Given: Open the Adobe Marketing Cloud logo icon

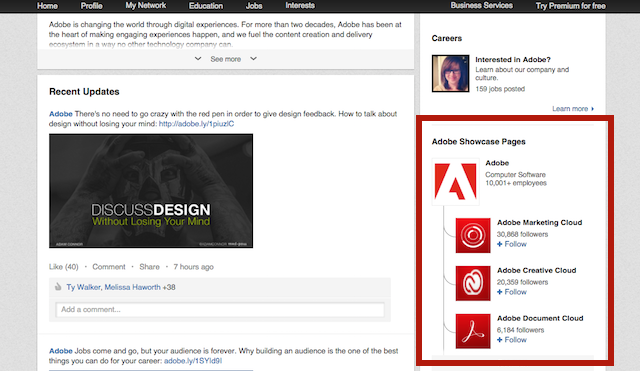Looking at the screenshot, I should click(473, 235).
